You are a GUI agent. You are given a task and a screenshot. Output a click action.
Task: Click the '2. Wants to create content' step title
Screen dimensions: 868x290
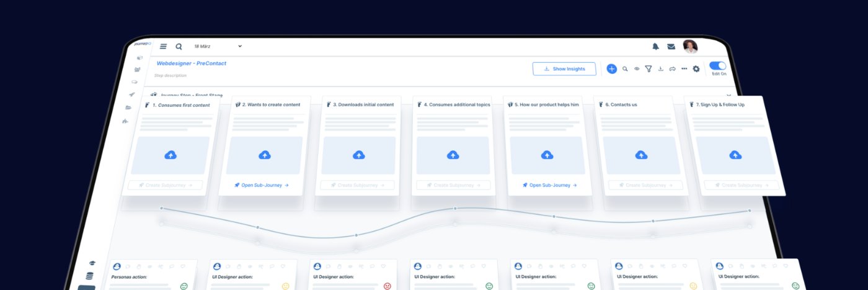click(x=271, y=104)
